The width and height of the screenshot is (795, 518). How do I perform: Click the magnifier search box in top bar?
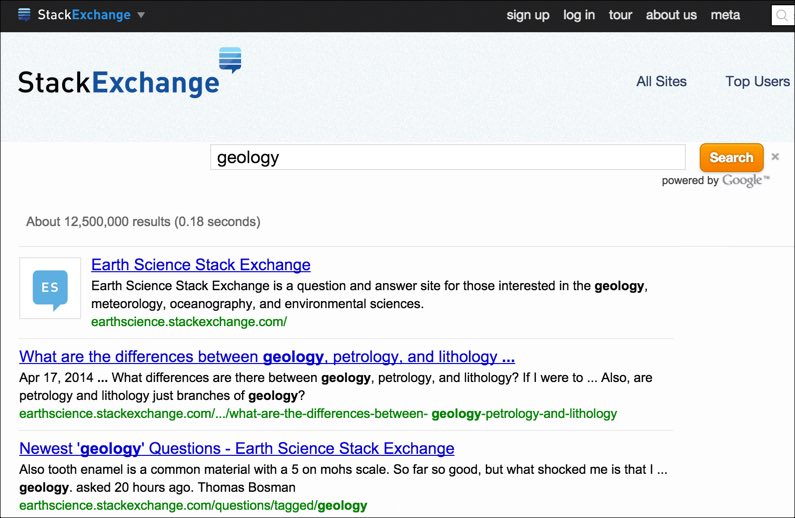point(782,15)
